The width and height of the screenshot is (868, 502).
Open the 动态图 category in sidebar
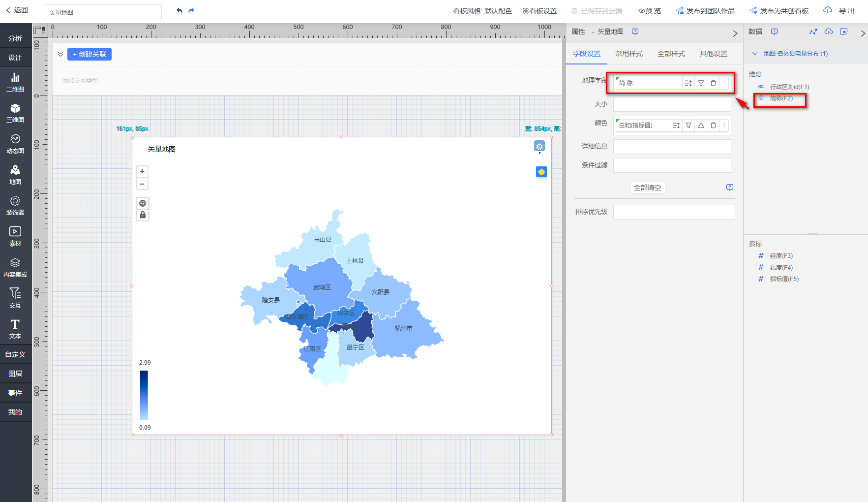tap(15, 144)
